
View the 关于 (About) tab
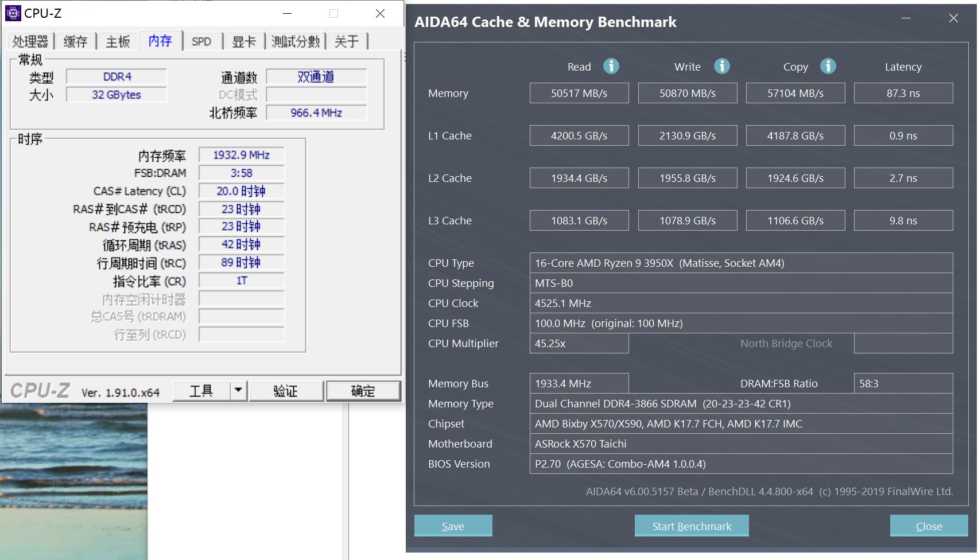(347, 41)
